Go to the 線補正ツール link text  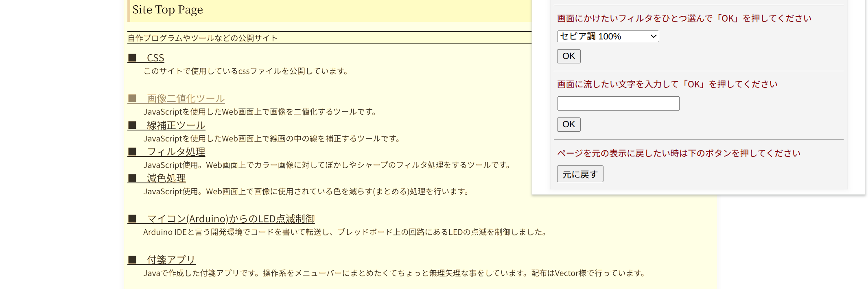[x=176, y=125]
